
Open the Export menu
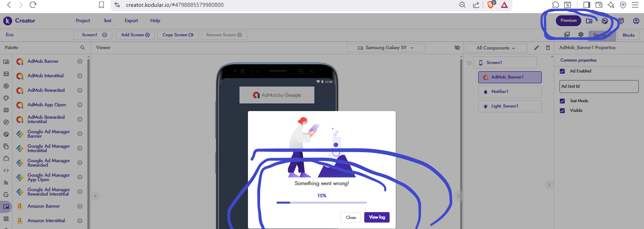(x=131, y=21)
